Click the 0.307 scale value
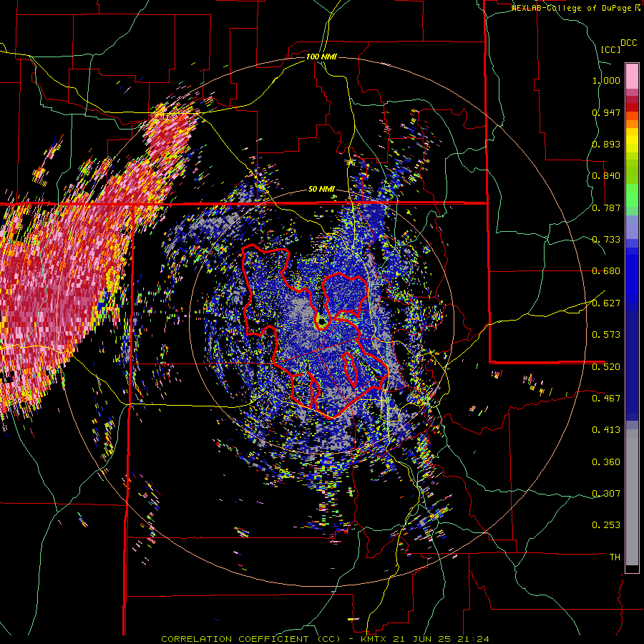Image resolution: width=644 pixels, height=644 pixels. coord(606,494)
